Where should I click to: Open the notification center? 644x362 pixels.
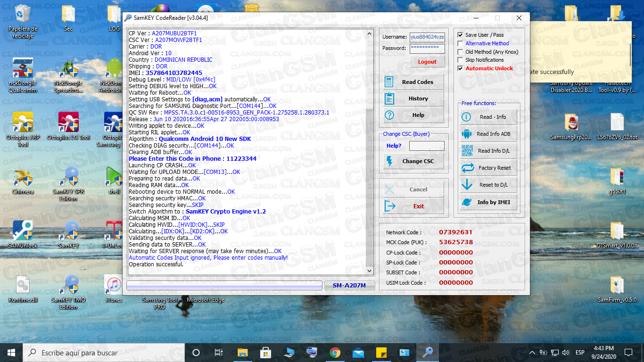(628, 353)
